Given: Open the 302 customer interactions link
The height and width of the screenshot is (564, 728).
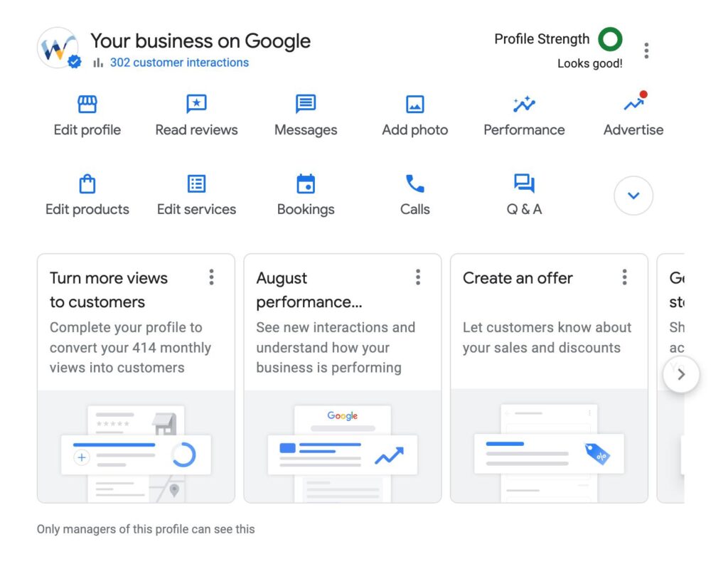Looking at the screenshot, I should point(179,63).
